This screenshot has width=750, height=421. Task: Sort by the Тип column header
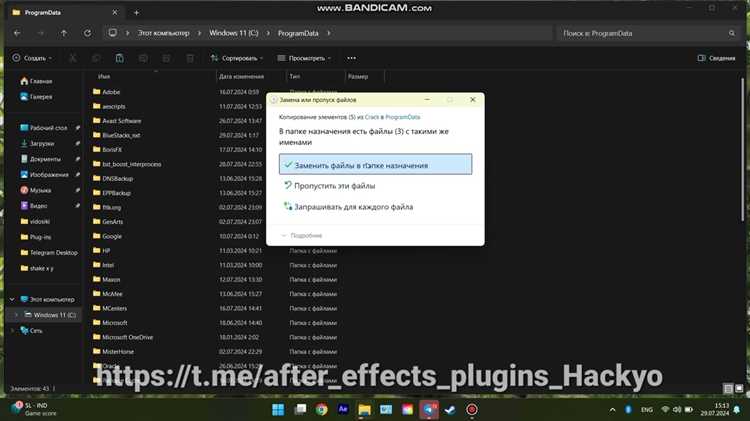click(295, 76)
